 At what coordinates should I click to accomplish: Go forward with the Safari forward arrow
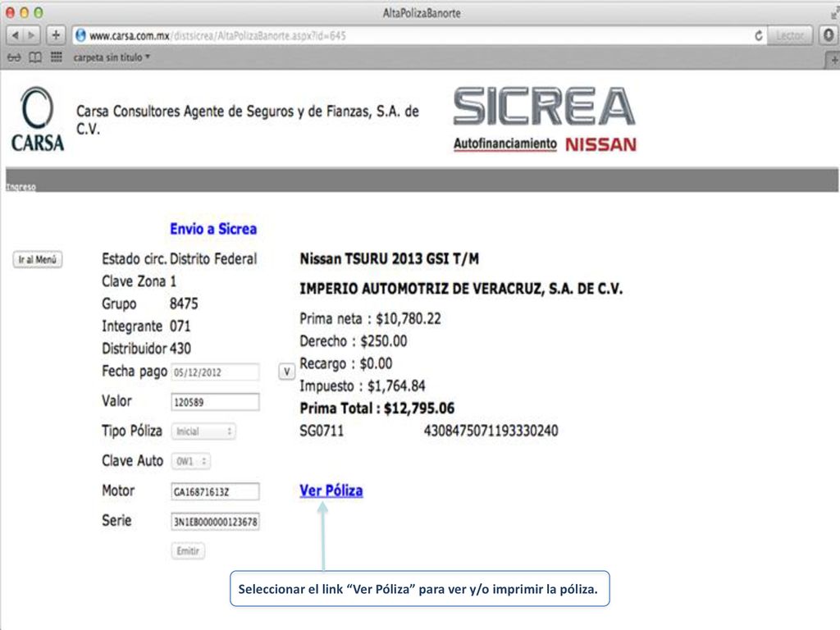tap(32, 35)
